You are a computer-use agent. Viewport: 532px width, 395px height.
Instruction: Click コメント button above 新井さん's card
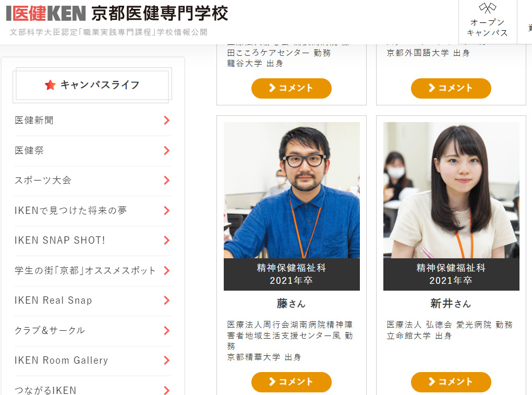(x=451, y=88)
